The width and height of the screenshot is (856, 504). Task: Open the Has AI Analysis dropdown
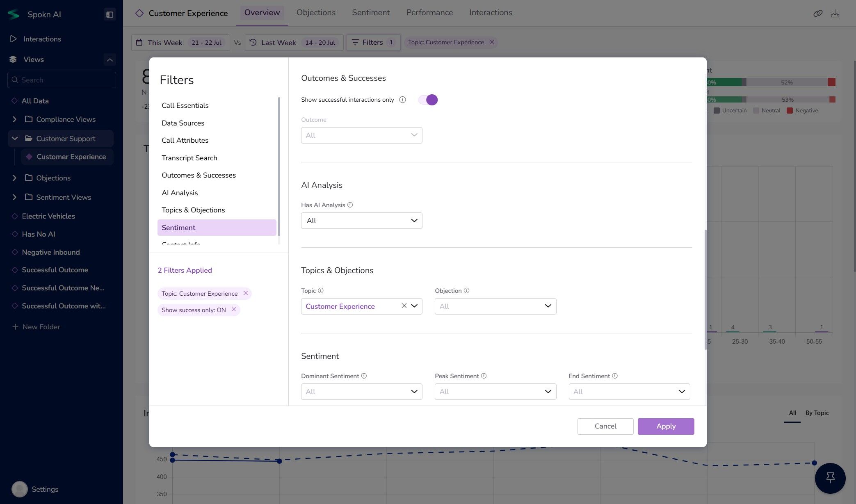pyautogui.click(x=361, y=221)
